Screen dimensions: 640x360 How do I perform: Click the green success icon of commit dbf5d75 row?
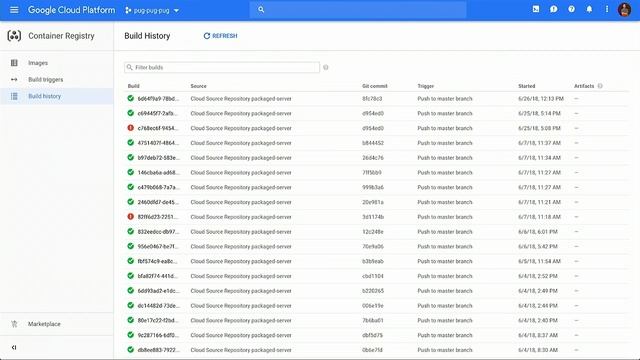tap(131, 335)
